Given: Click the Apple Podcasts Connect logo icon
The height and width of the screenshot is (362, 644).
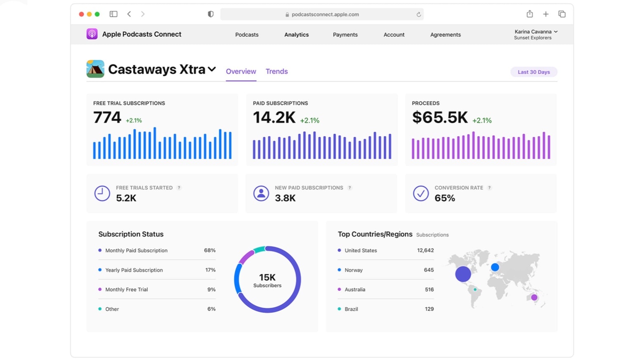Looking at the screenshot, I should (92, 34).
